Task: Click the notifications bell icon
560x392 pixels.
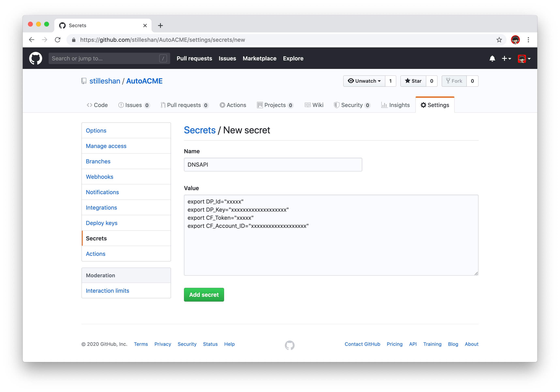Action: [492, 59]
